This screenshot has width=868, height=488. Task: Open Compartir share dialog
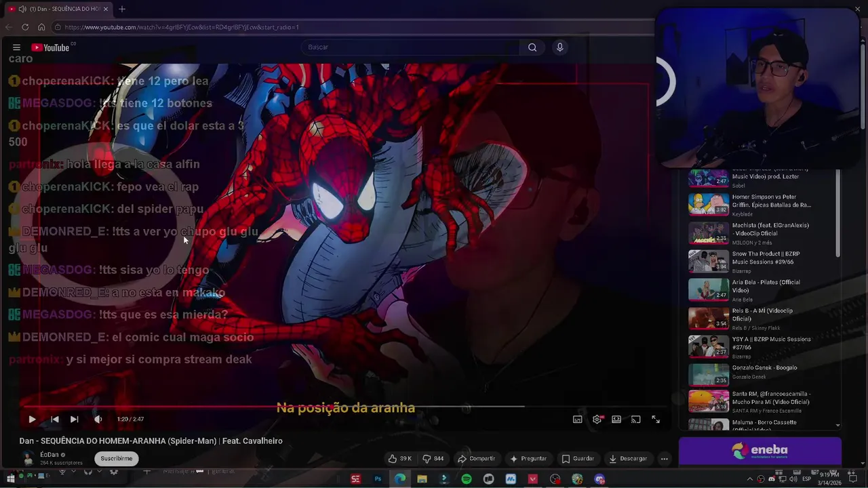point(476,459)
